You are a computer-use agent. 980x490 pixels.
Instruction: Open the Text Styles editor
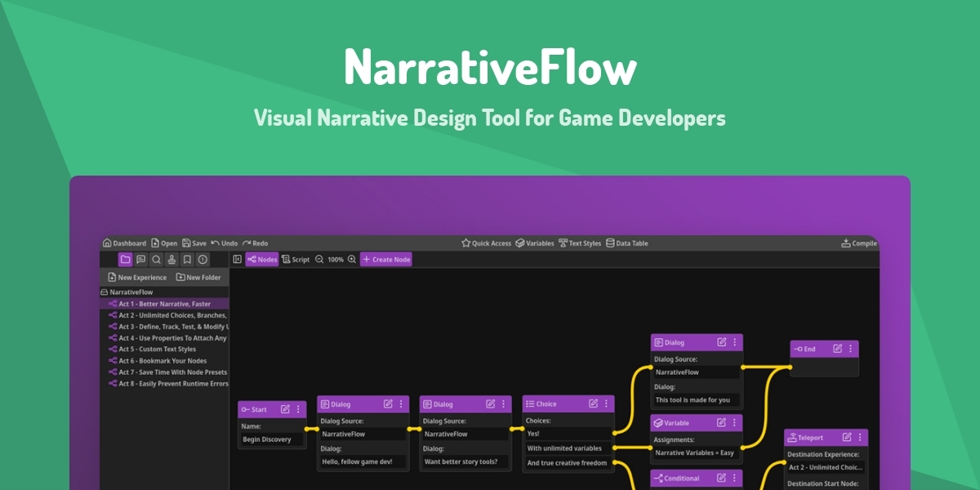580,243
